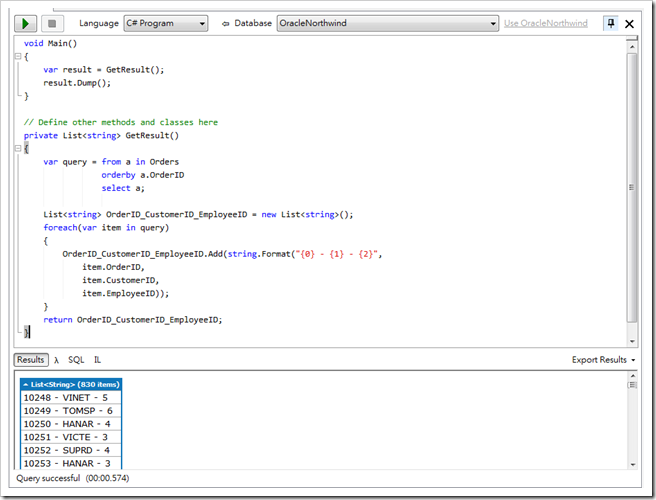656x500 pixels.
Task: Collapse the List<String> (830 items) header
Action: click(71, 384)
